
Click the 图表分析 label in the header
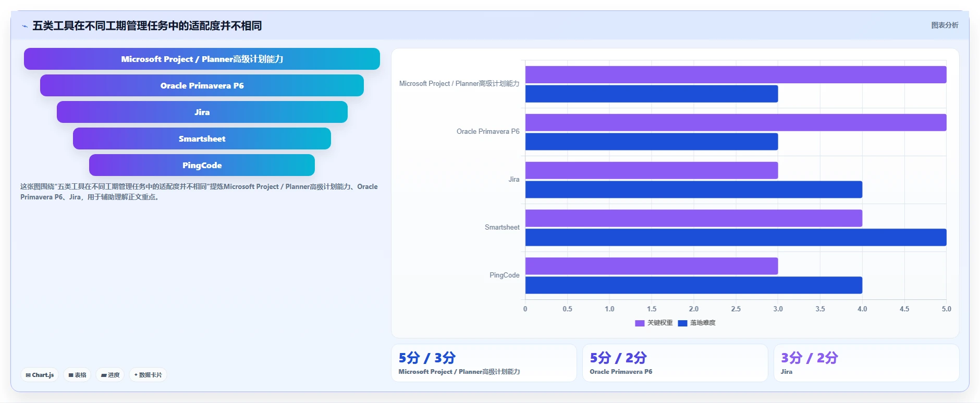(x=945, y=25)
